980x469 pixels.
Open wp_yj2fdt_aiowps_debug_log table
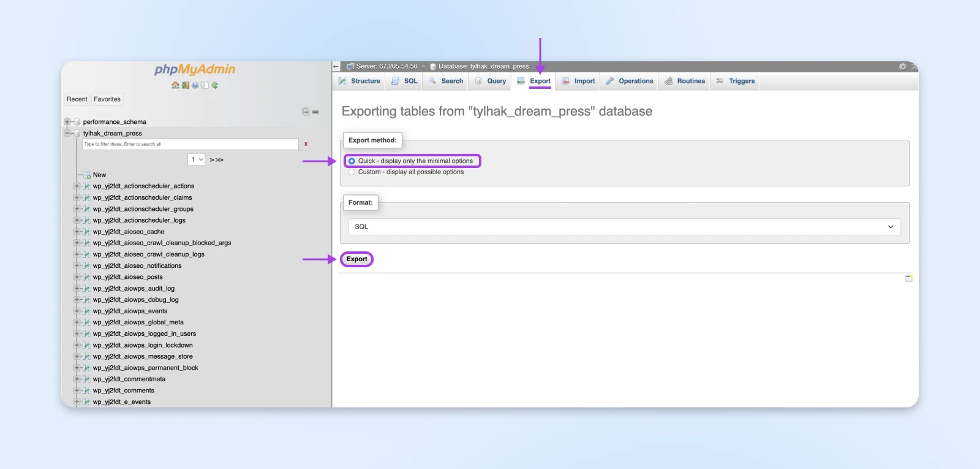click(x=136, y=300)
